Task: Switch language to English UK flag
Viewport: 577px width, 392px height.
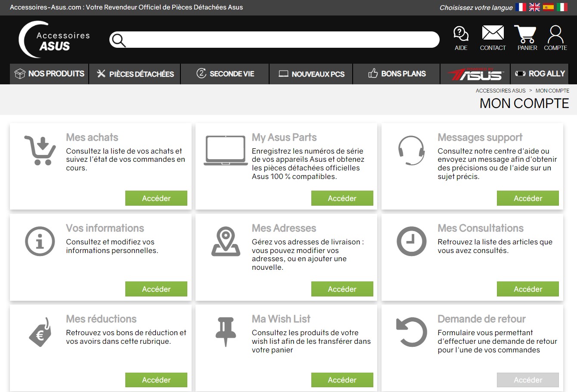Action: (534, 7)
